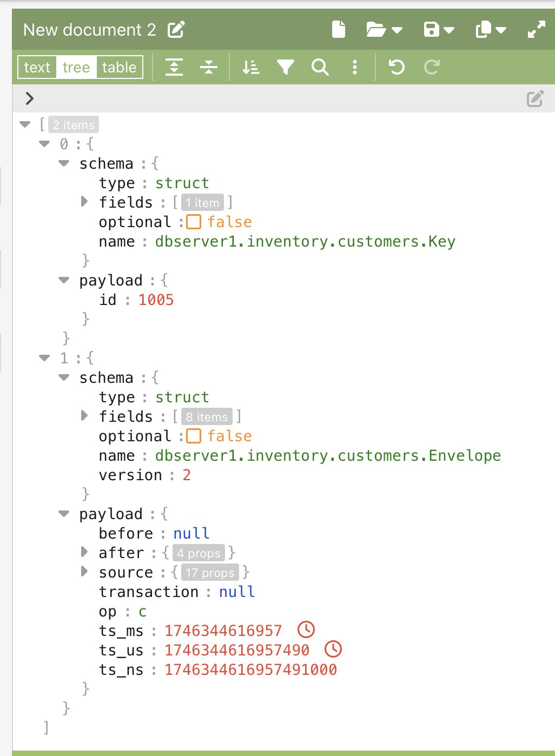Redo the last action
The image size is (555, 756).
432,67
